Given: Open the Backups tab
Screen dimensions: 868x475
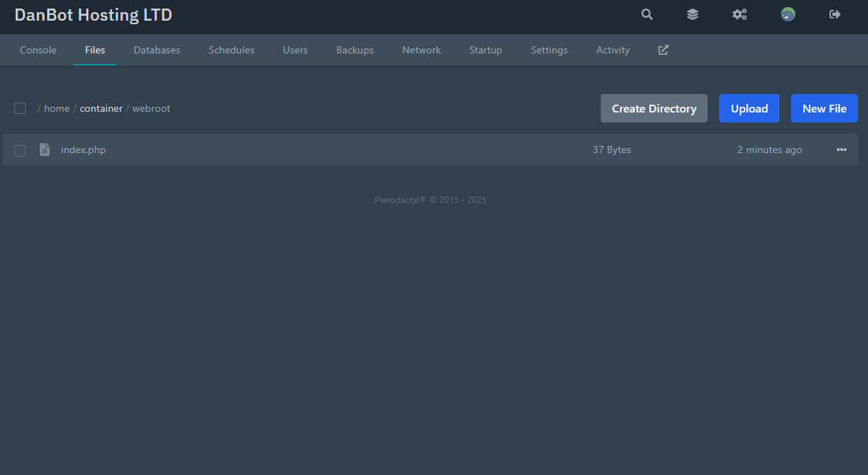Looking at the screenshot, I should point(355,50).
